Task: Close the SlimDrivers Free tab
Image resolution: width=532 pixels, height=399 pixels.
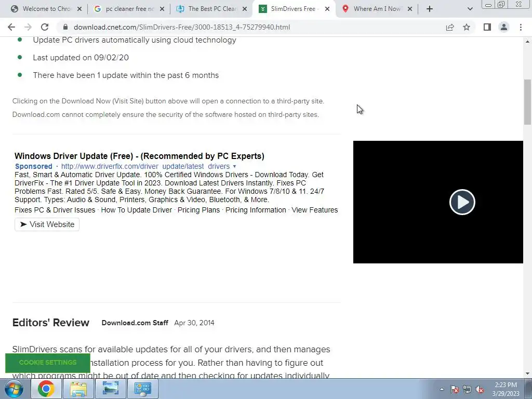Action: tap(327, 9)
